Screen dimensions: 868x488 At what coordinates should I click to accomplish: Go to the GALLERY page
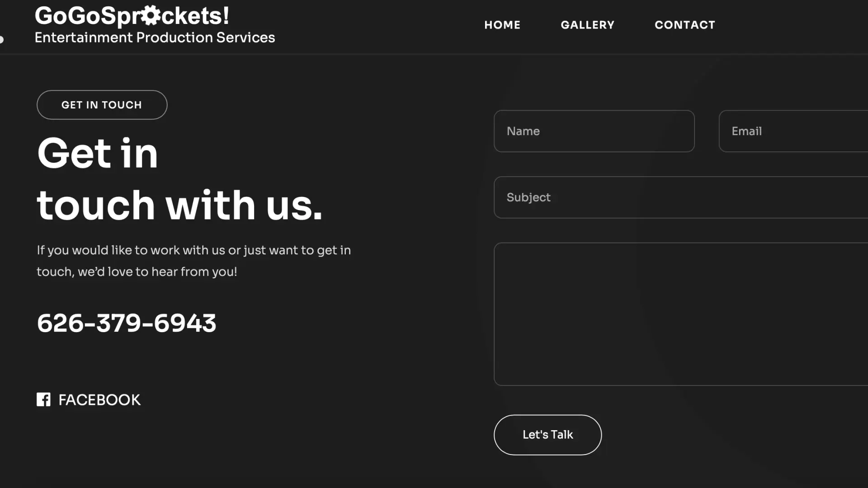(x=587, y=25)
